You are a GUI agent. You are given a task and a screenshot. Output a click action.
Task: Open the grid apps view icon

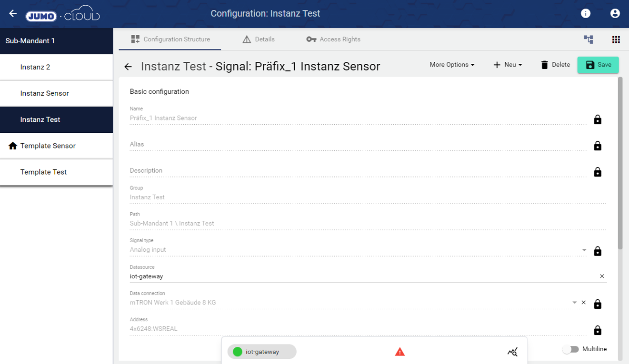(x=616, y=39)
